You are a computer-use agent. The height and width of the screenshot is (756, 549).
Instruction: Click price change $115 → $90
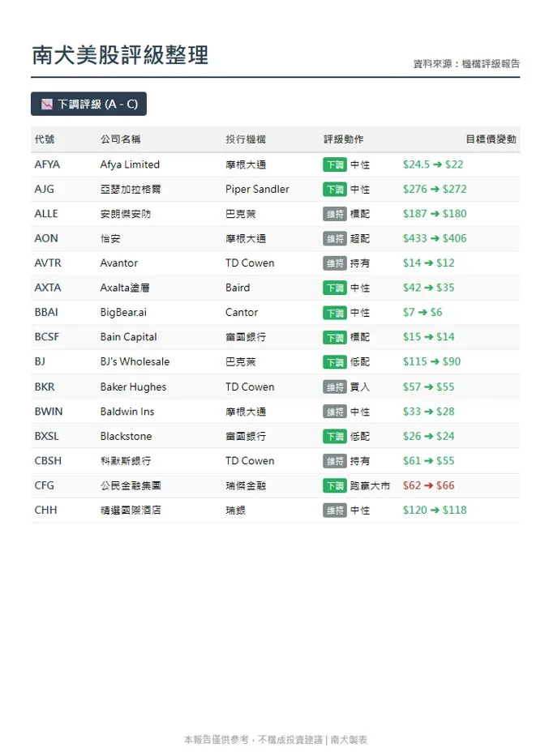[x=431, y=361]
